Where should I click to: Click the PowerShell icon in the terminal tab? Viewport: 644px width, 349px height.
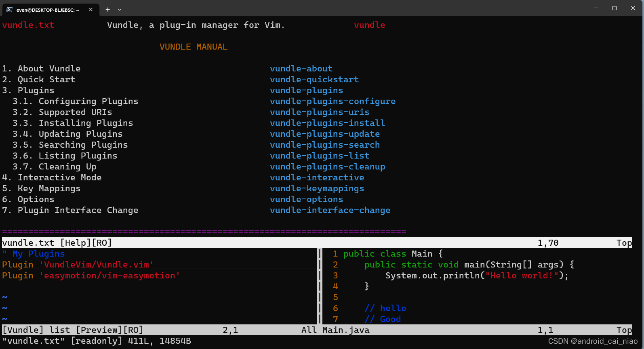click(9, 10)
